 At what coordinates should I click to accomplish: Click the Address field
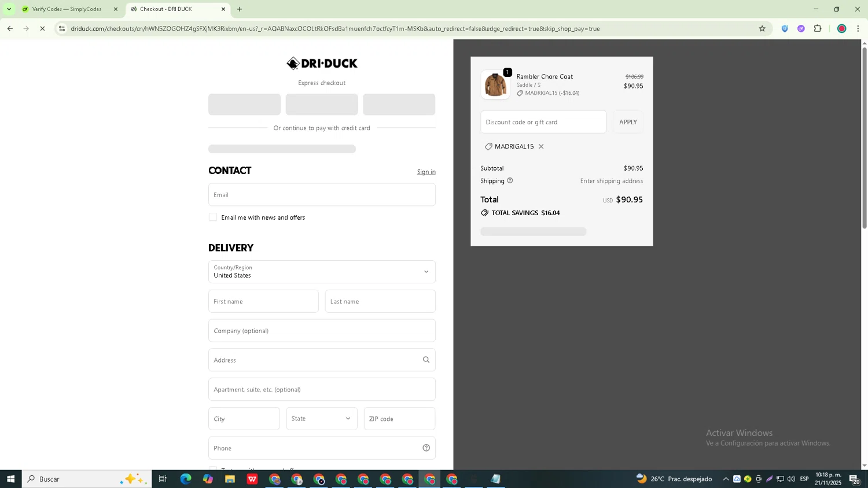[x=322, y=360]
